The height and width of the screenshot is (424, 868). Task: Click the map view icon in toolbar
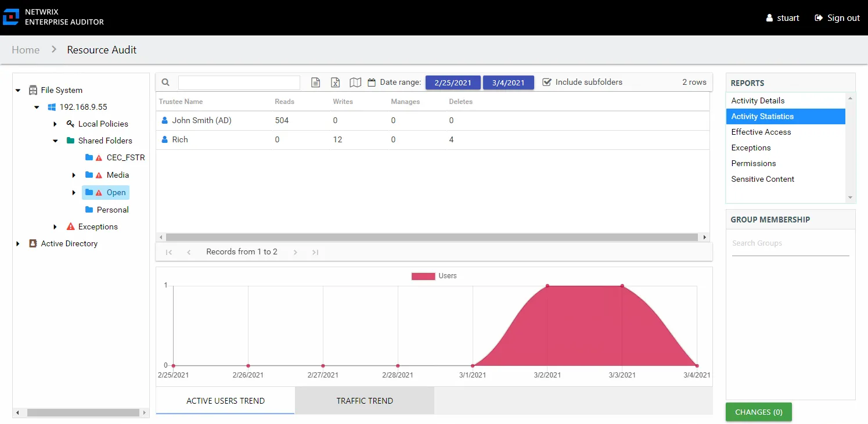(355, 82)
